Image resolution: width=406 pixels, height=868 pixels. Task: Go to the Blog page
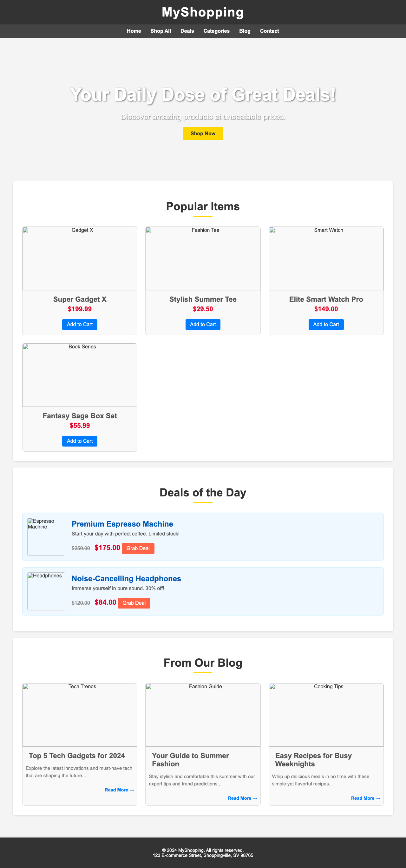pos(245,31)
